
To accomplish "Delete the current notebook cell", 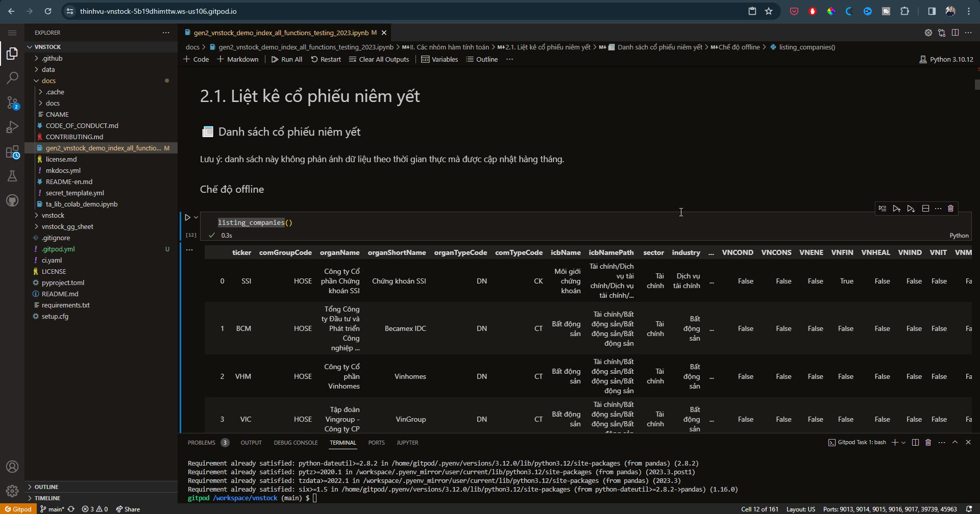I will point(950,209).
